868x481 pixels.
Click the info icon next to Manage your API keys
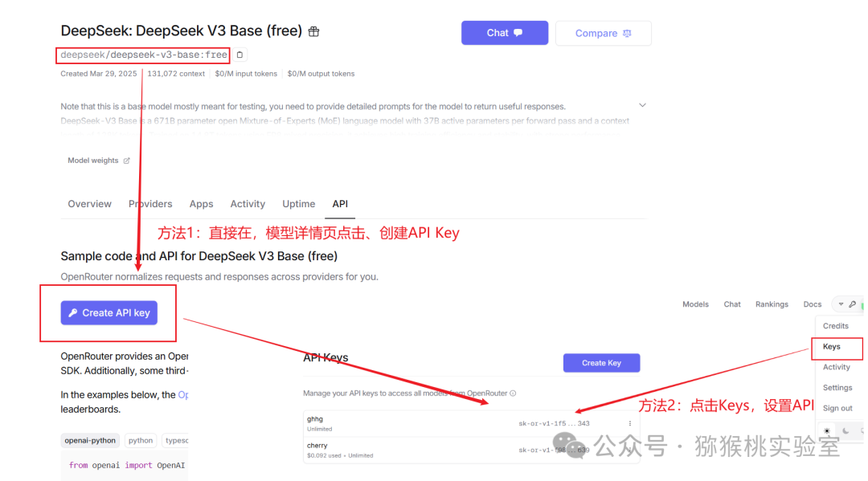(513, 393)
